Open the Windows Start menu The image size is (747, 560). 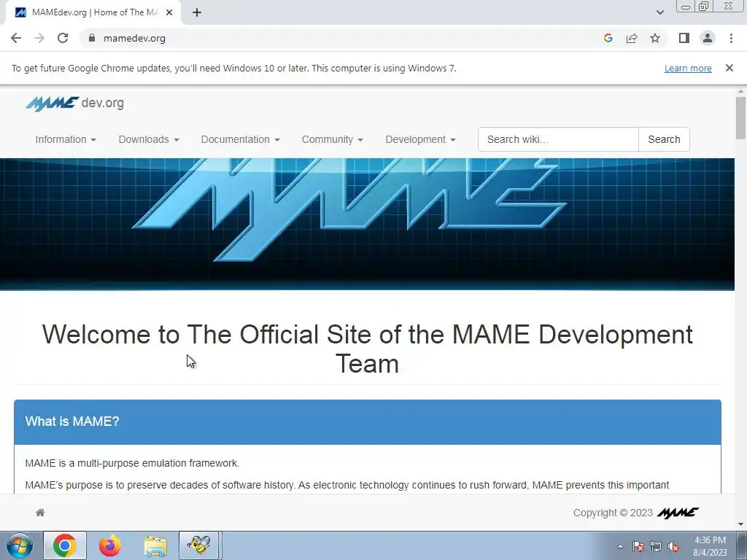tap(20, 545)
